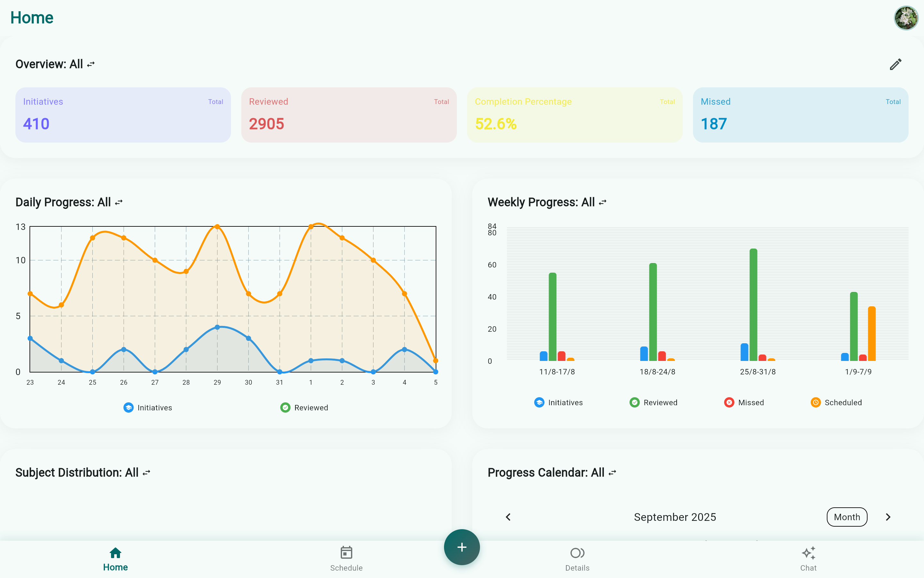Open the Details navigation tab
The width and height of the screenshot is (924, 578).
(577, 559)
